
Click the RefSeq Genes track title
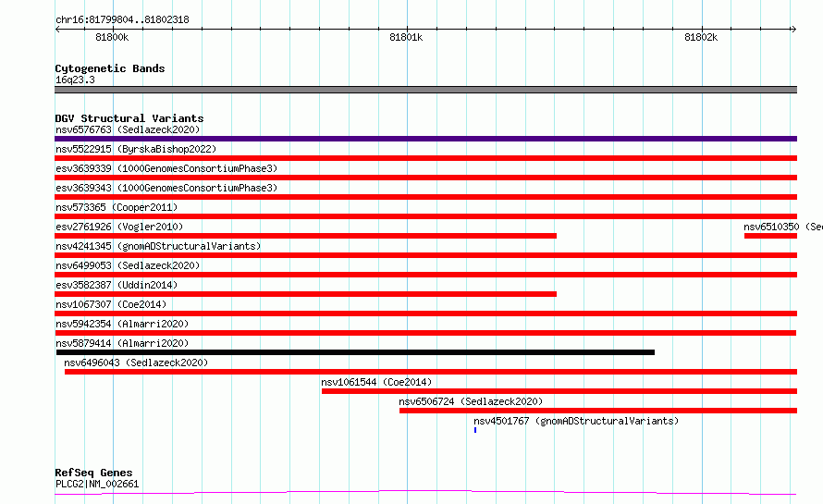click(93, 473)
